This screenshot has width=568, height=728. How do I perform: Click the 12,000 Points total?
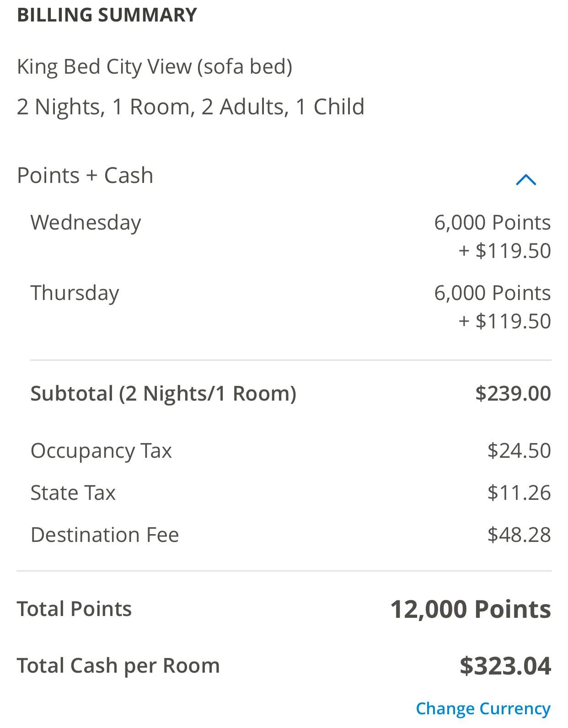pos(471,610)
